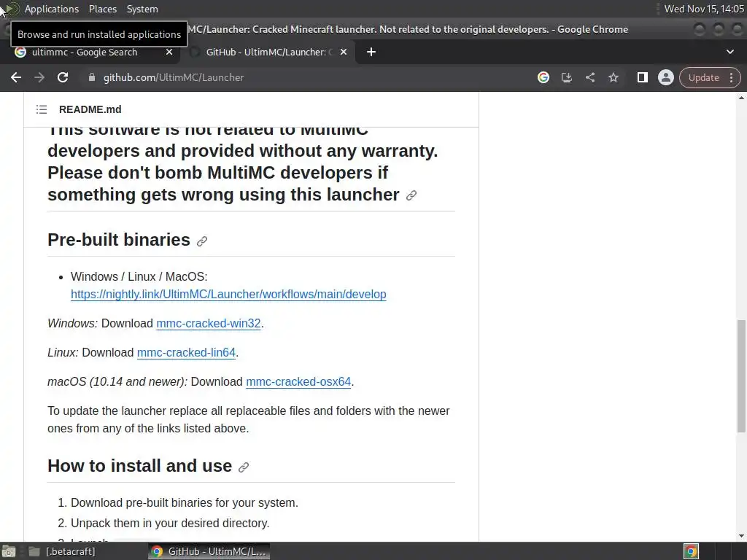
Task: Open the nightly.link UltimMC workflows link
Action: click(228, 295)
